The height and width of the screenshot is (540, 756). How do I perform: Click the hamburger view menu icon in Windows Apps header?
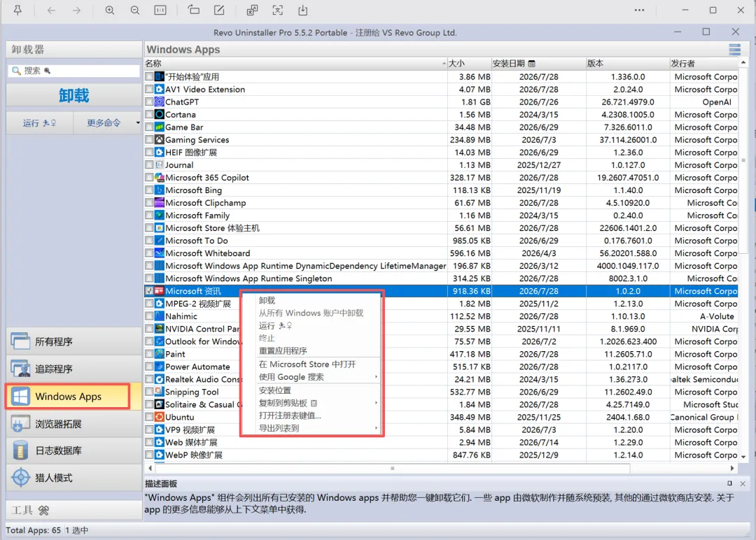tap(734, 49)
